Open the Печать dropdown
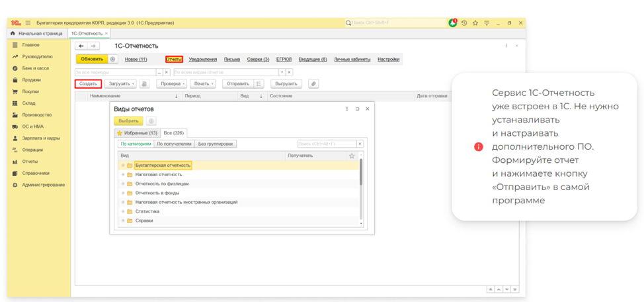Image resolution: width=644 pixels, height=302 pixels. [x=202, y=83]
